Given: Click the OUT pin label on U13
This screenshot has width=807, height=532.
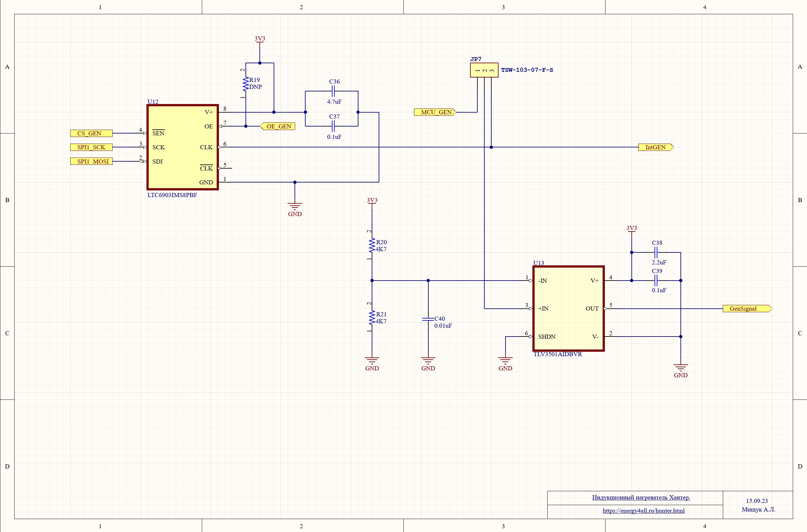Looking at the screenshot, I should (592, 308).
